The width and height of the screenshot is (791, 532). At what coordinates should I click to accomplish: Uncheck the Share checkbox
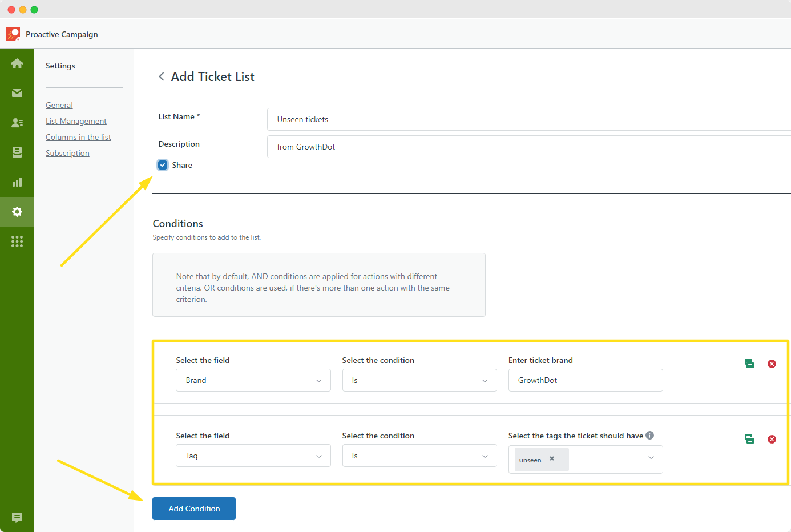click(163, 165)
